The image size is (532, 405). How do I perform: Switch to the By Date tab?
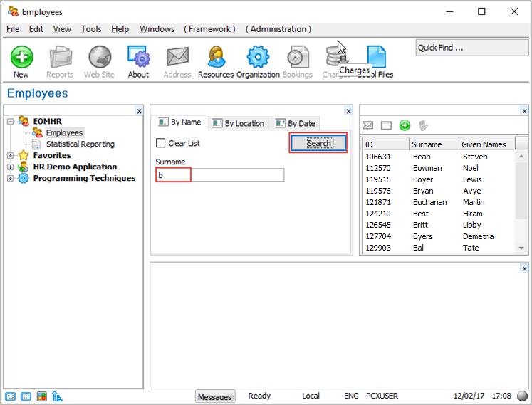tap(295, 123)
